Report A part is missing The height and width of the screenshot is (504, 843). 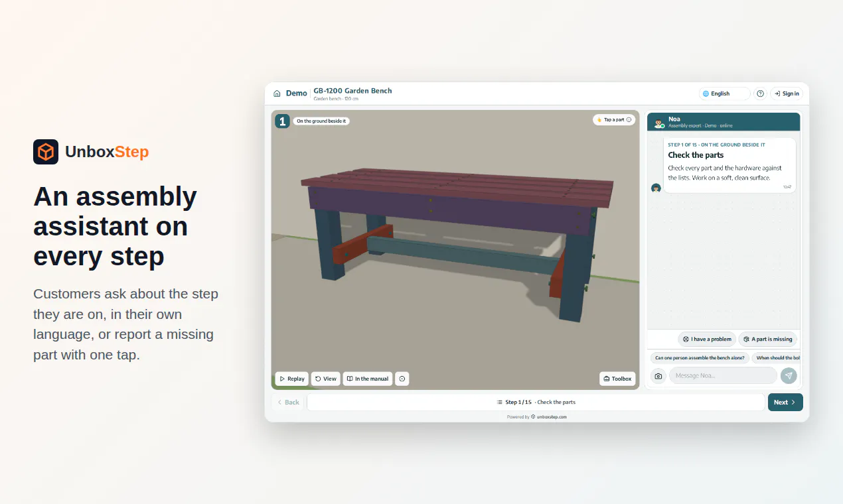click(768, 339)
